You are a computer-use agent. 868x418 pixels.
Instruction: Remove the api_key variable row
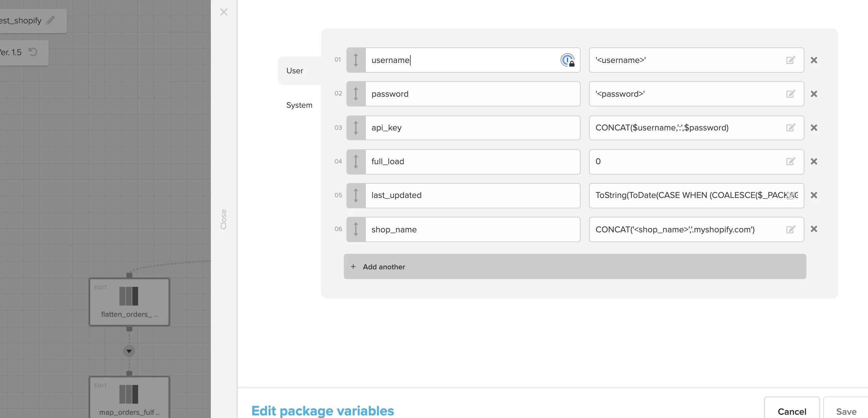[x=814, y=128]
